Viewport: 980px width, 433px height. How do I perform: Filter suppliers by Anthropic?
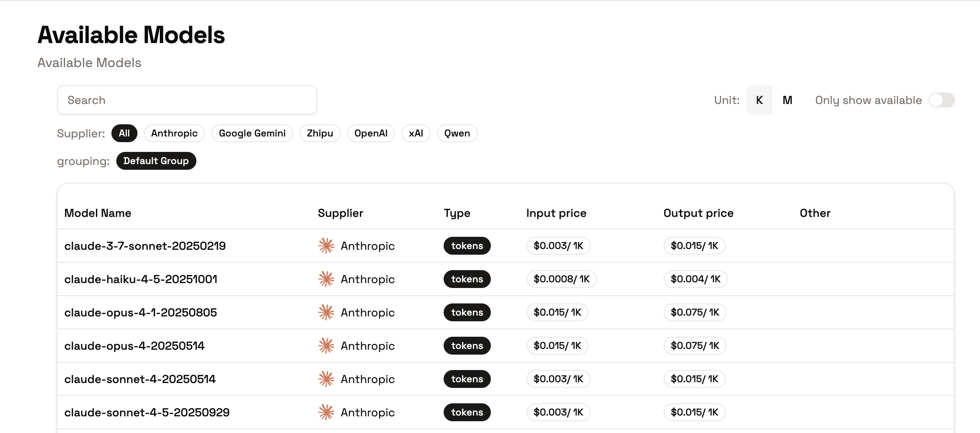pyautogui.click(x=174, y=133)
